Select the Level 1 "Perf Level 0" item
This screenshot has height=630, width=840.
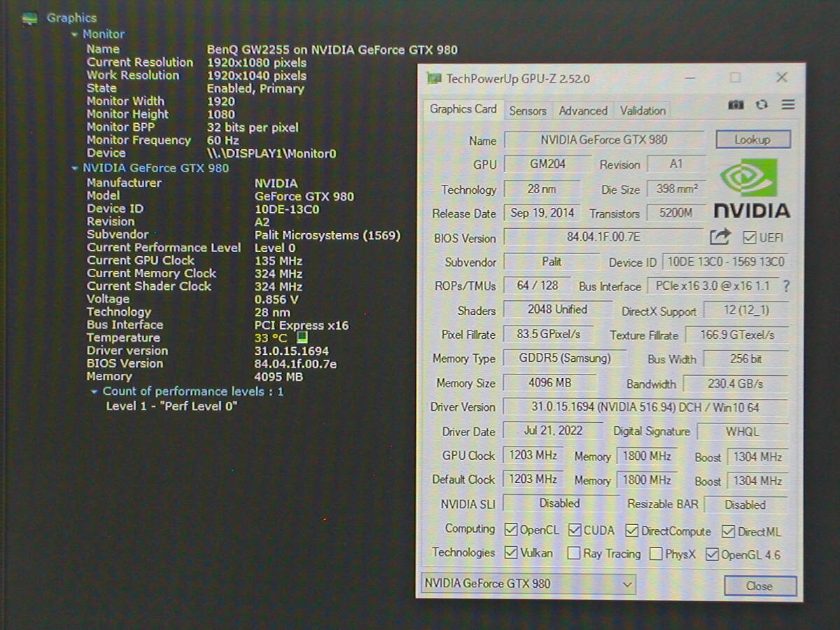[172, 406]
